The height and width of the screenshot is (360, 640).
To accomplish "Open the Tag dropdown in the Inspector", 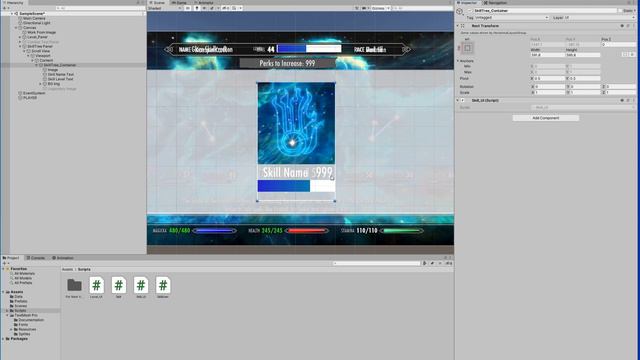I will pos(511,18).
